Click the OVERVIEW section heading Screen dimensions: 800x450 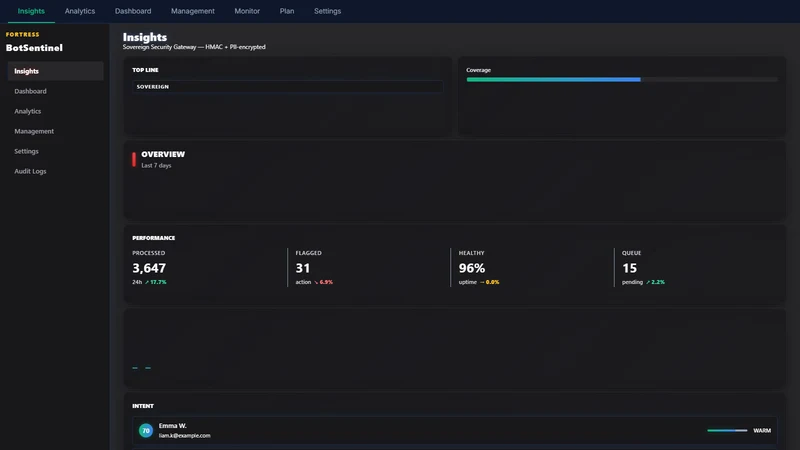[163, 154]
